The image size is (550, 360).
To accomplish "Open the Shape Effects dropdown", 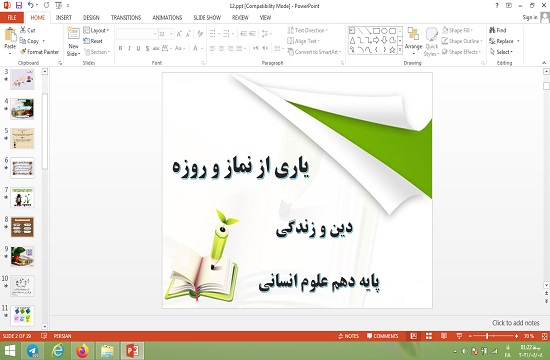I will click(461, 52).
